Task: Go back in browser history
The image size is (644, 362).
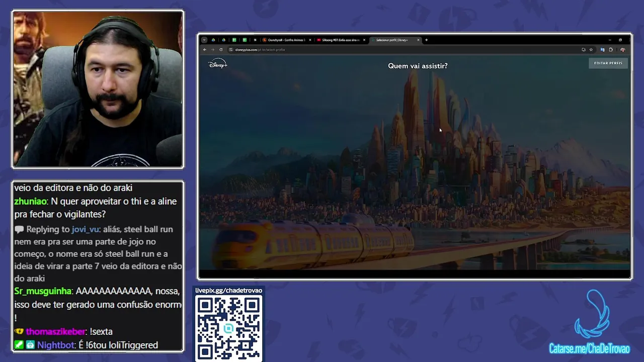Action: (205, 50)
